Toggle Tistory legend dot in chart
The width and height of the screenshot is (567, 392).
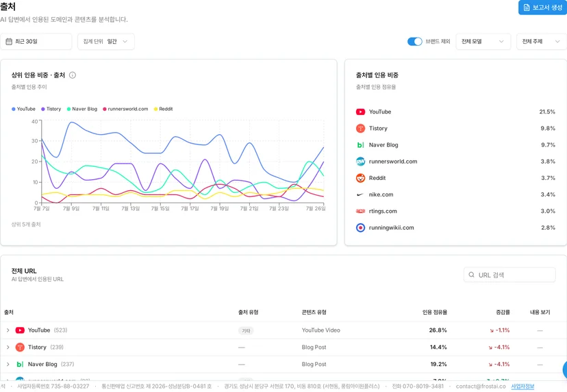coord(43,109)
